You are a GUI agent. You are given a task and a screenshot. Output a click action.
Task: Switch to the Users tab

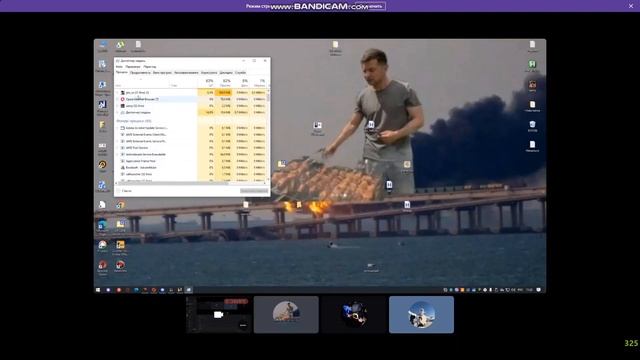(209, 73)
